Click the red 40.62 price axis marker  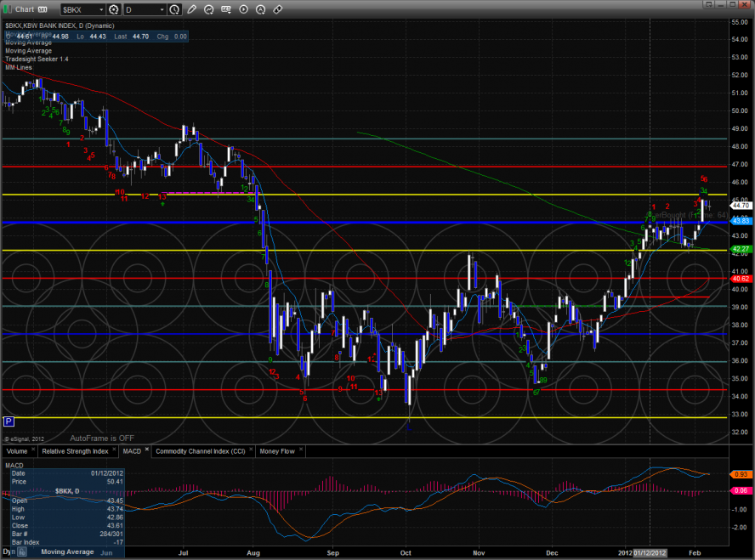tap(741, 279)
